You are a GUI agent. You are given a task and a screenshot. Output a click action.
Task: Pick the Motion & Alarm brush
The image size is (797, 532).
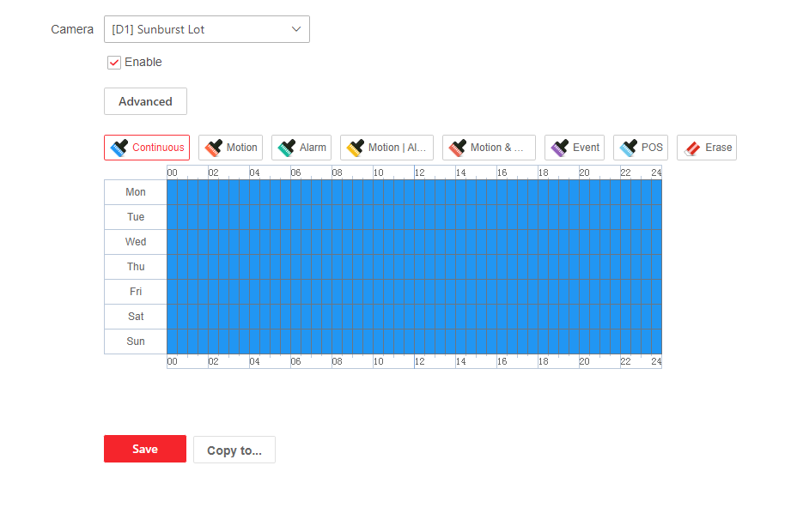[x=489, y=148]
